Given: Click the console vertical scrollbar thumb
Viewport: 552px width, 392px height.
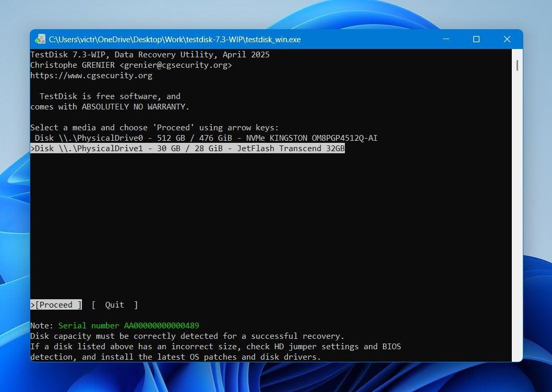Looking at the screenshot, I should click(517, 66).
